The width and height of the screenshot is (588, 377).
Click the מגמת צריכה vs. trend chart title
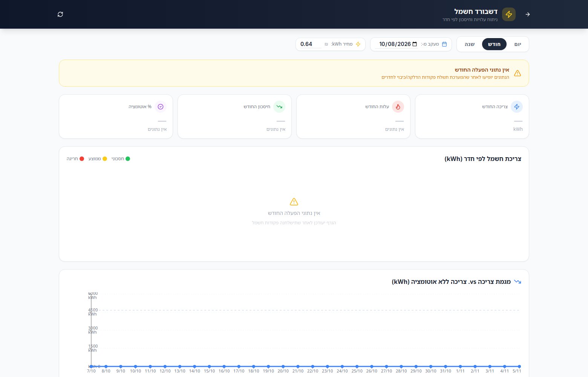point(451,282)
